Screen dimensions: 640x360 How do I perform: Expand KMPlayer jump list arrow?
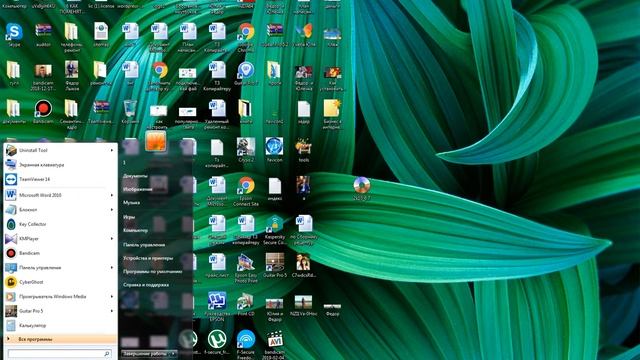(x=111, y=238)
